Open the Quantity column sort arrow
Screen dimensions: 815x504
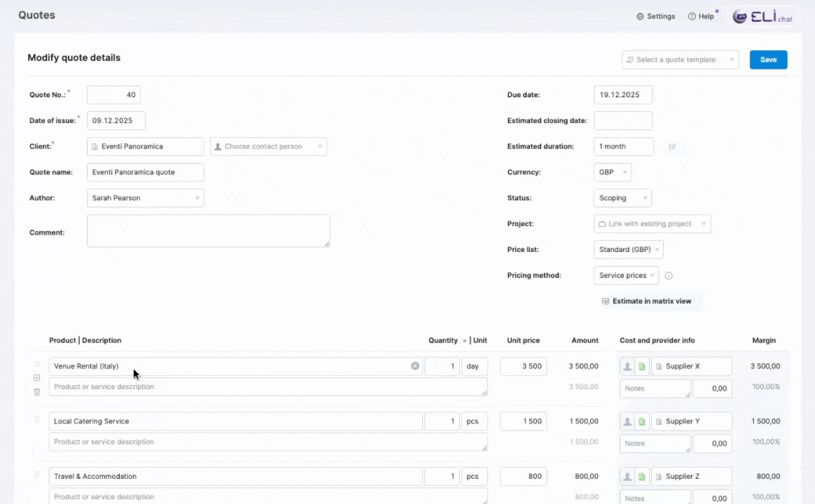click(464, 341)
